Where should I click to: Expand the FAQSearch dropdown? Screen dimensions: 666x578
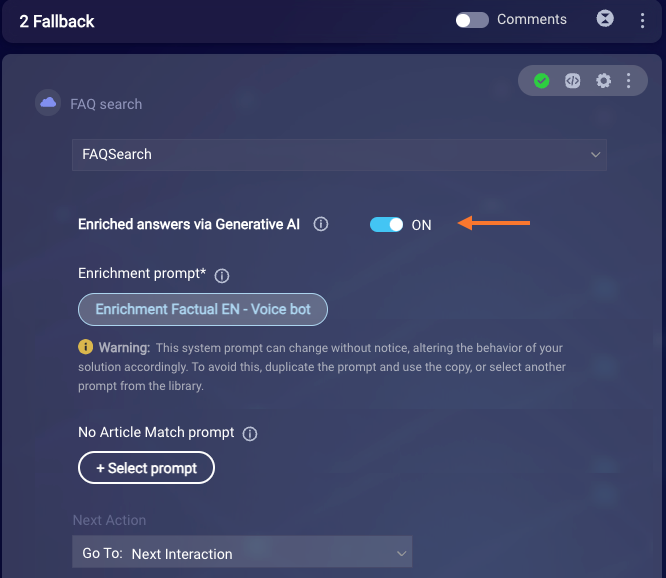[x=339, y=155]
